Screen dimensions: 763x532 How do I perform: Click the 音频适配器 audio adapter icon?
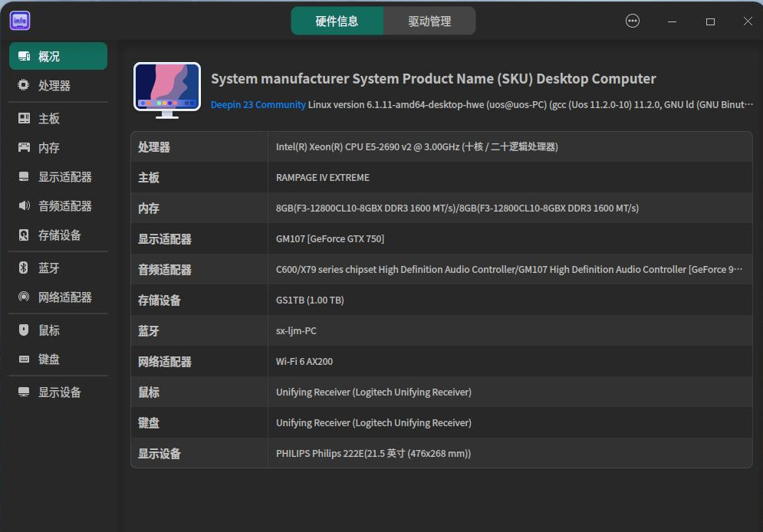(x=24, y=205)
